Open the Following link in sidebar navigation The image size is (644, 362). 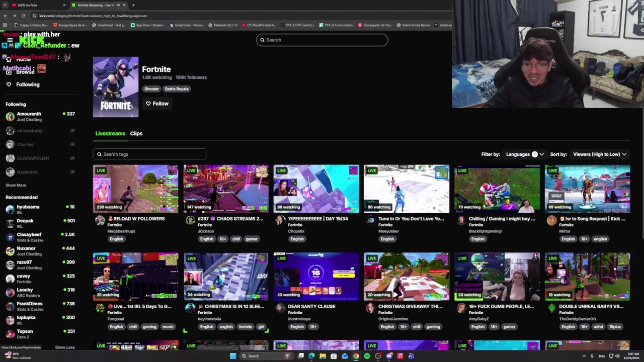tap(28, 84)
